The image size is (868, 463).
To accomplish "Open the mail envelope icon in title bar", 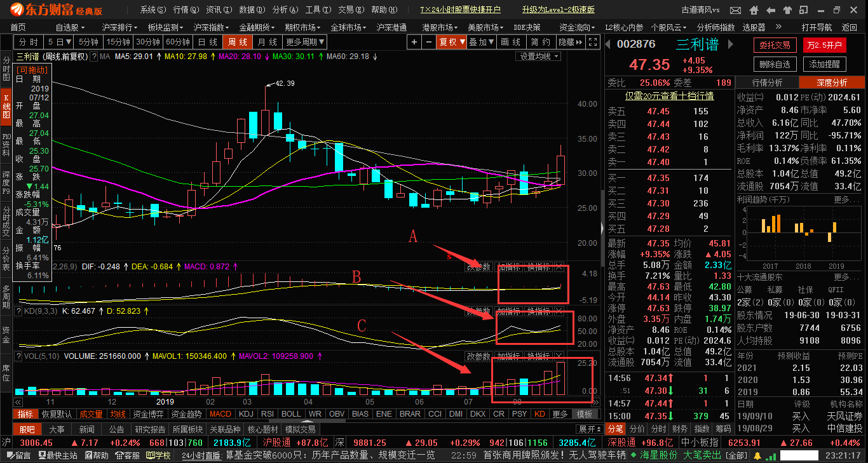I will click(735, 10).
